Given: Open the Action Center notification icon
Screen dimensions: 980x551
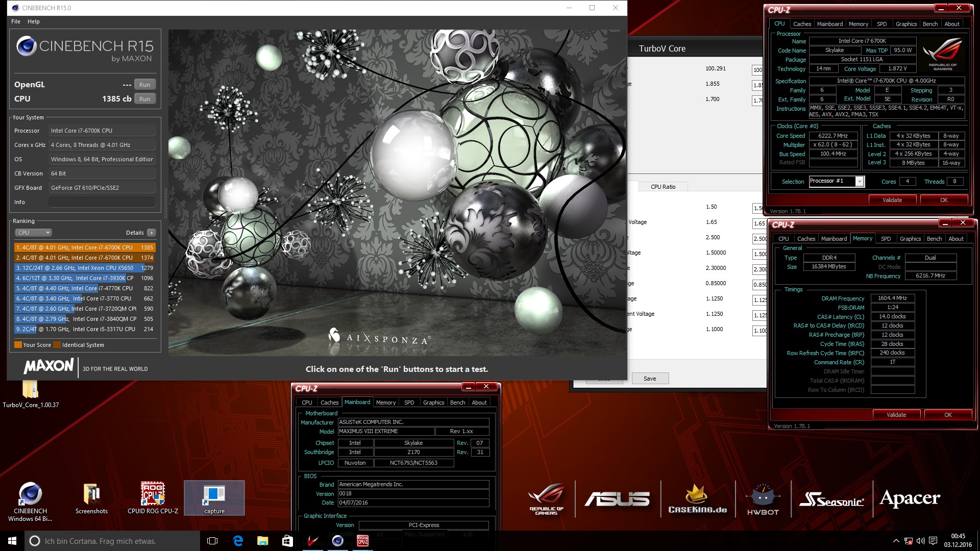Looking at the screenshot, I should coord(933,541).
